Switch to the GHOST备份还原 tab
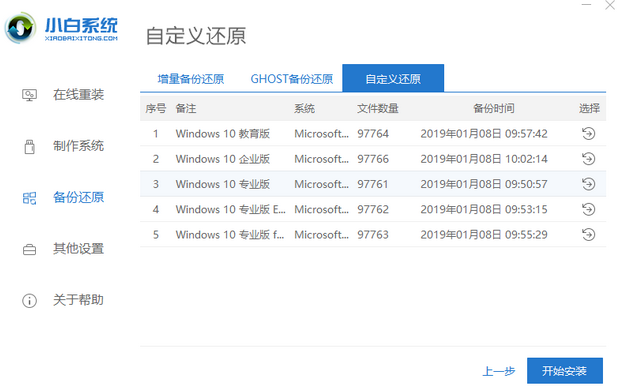The width and height of the screenshot is (619, 388). point(292,79)
